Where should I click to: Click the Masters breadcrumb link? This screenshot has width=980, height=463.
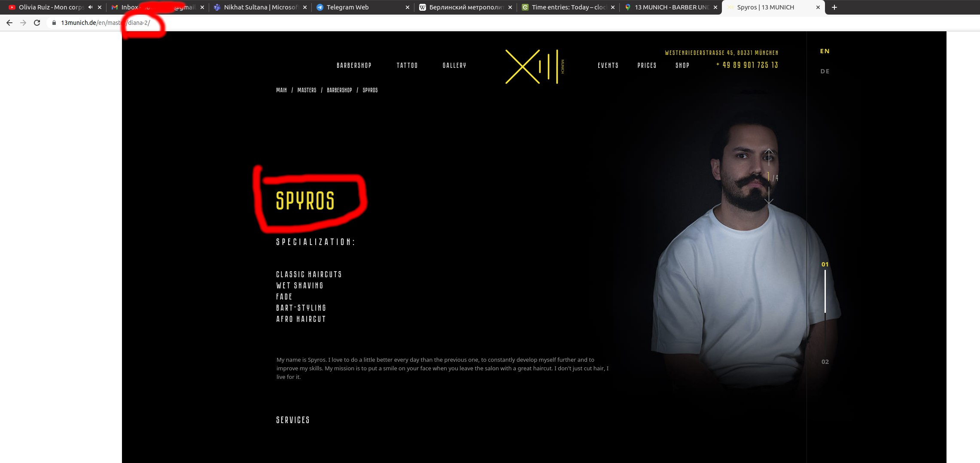(x=307, y=90)
